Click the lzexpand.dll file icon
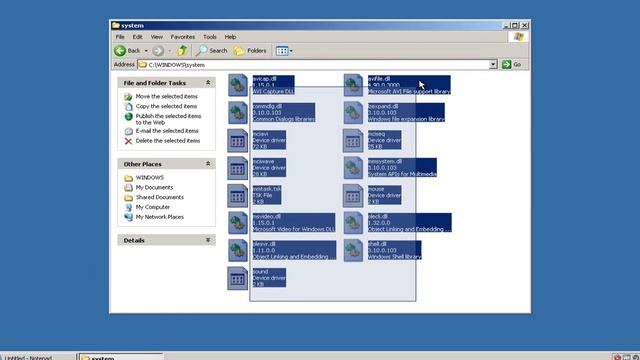 click(353, 113)
